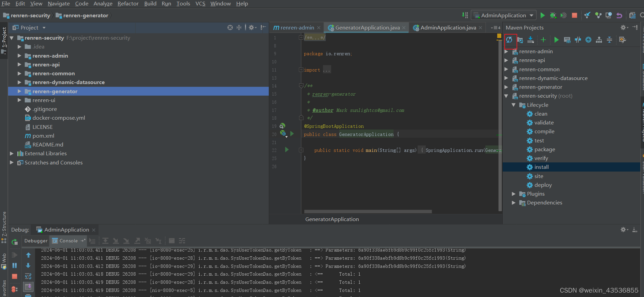Rerun AdminApplication in Debug panel

(x=15, y=242)
